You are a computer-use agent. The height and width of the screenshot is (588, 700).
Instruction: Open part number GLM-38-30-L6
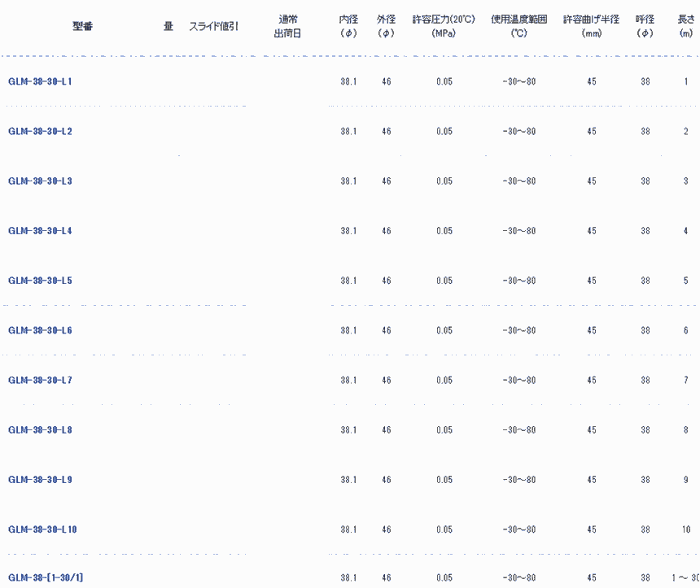coord(40,331)
